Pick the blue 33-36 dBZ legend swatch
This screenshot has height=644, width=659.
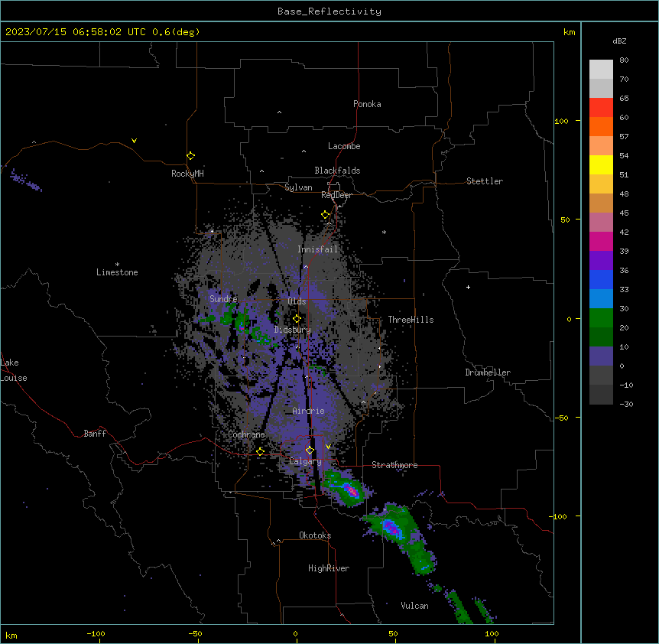[x=601, y=279]
